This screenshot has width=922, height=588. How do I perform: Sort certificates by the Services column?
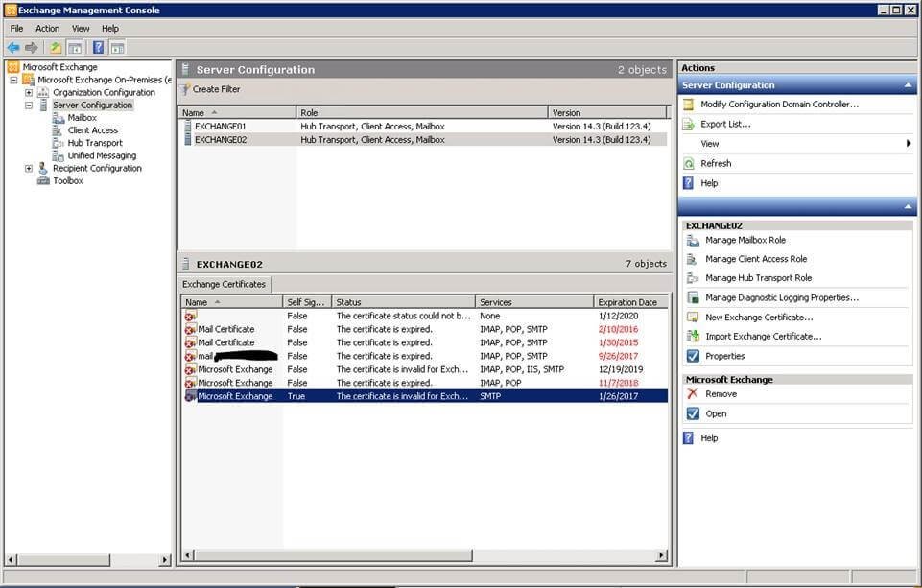click(x=534, y=302)
